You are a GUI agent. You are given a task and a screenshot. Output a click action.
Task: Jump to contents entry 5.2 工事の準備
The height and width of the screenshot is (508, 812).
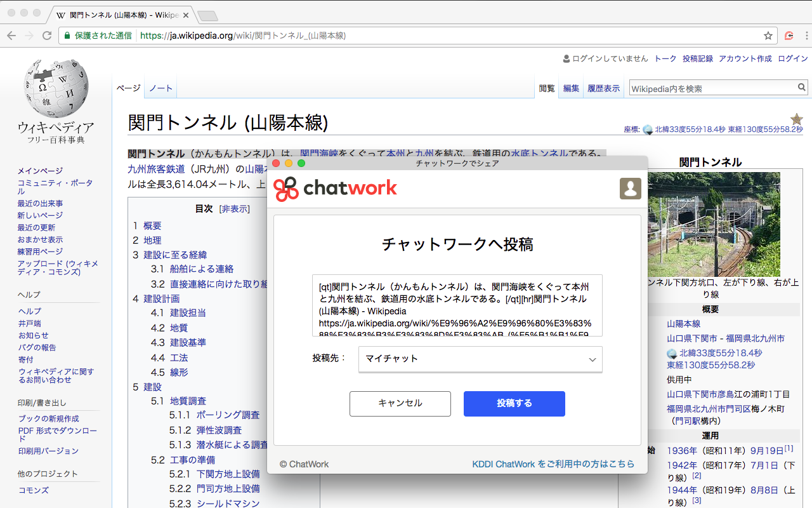tap(183, 460)
